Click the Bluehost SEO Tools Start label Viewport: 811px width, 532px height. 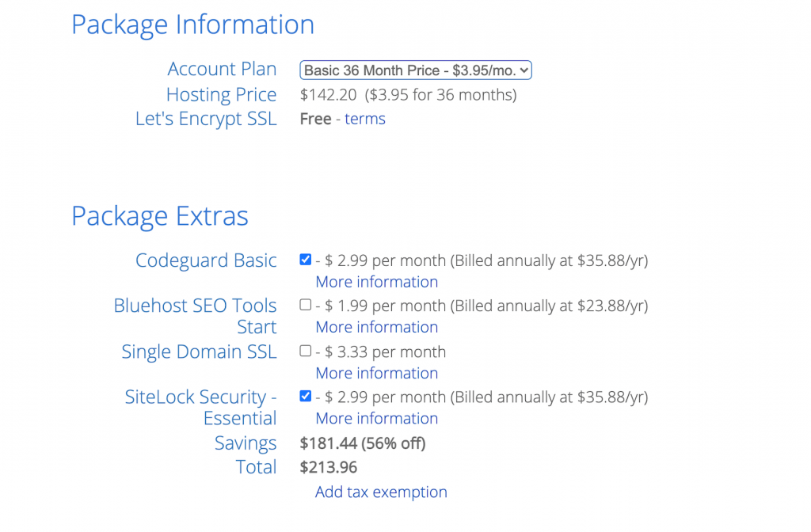(195, 316)
